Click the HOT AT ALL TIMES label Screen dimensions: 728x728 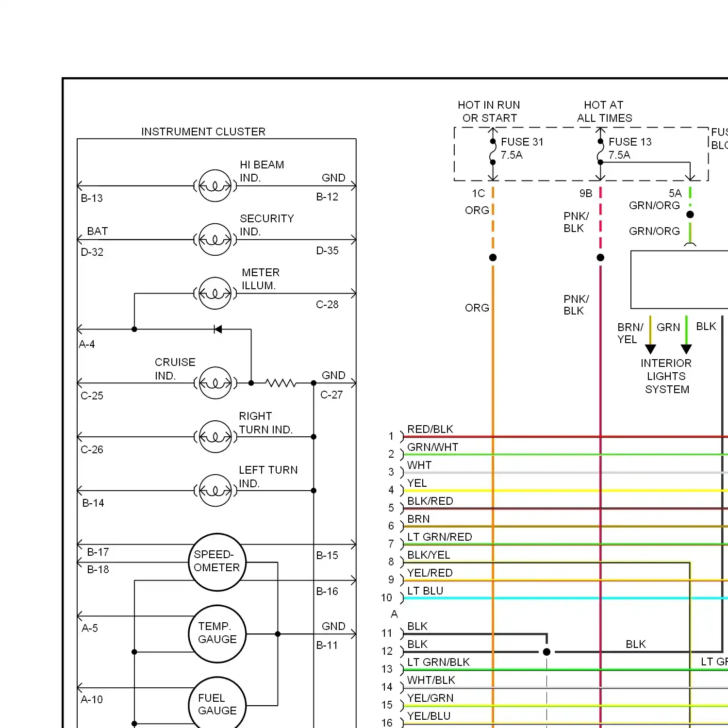pyautogui.click(x=604, y=112)
